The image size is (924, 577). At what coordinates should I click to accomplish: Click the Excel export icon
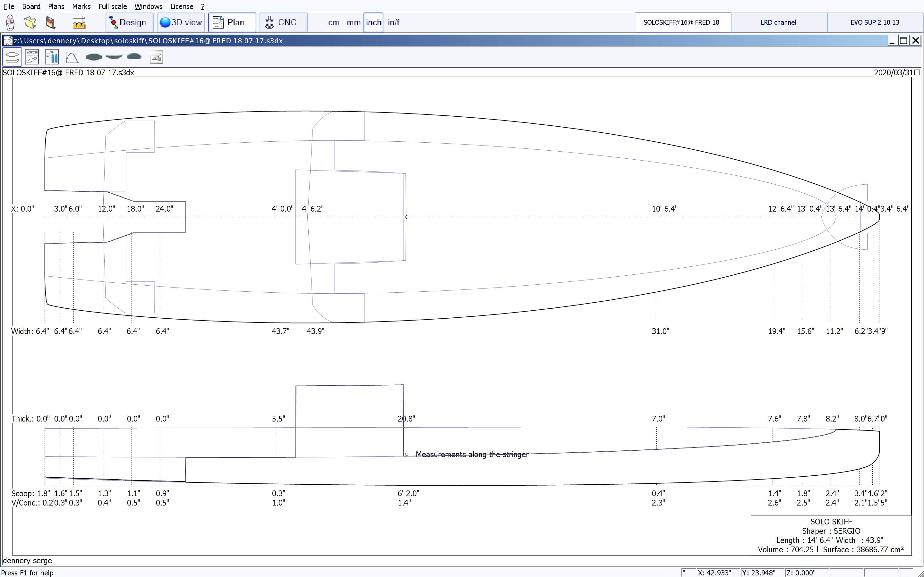(156, 57)
